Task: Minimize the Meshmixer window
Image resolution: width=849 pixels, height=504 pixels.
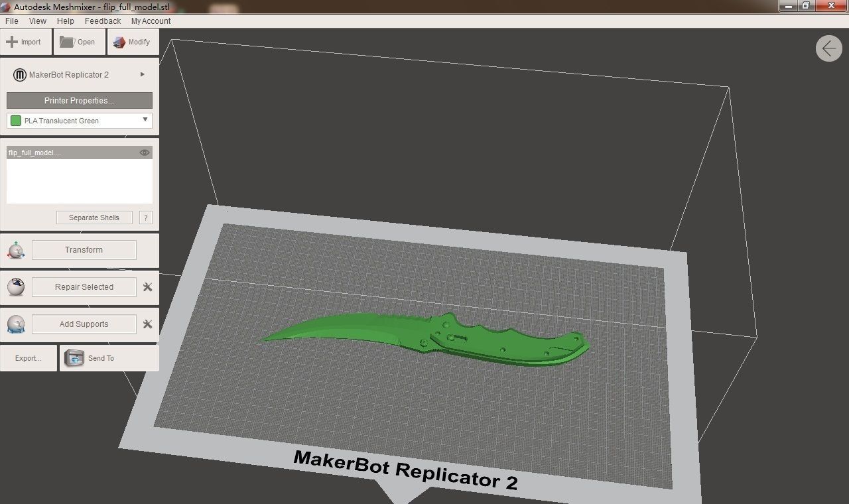Action: 788,5
